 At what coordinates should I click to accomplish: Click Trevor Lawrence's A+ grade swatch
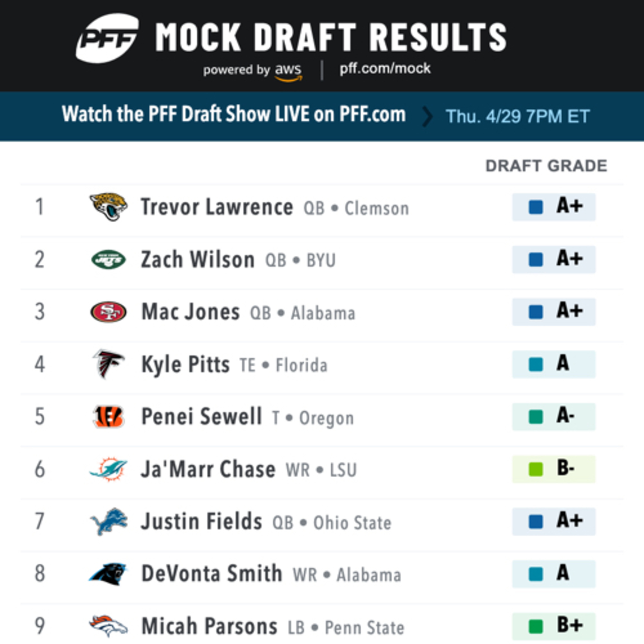click(536, 207)
